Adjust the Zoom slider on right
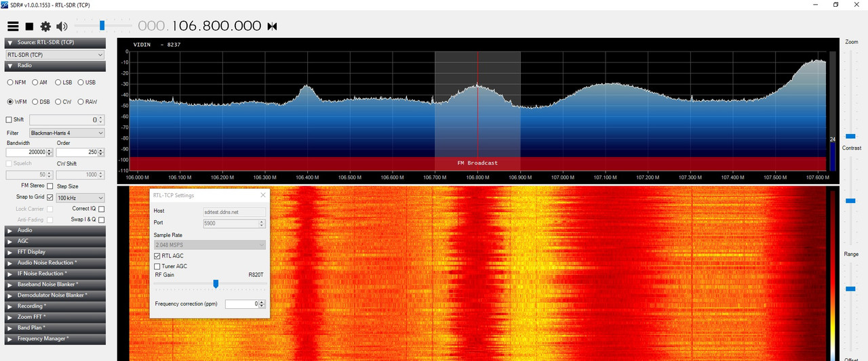This screenshot has width=868, height=361. point(850,135)
